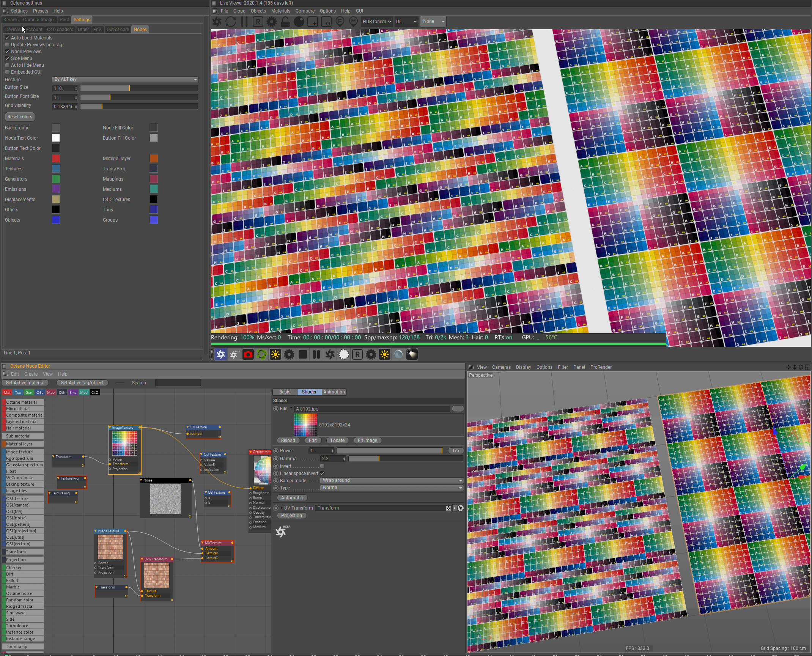Toggle the Invert checkbox in Shader

pyautogui.click(x=322, y=466)
